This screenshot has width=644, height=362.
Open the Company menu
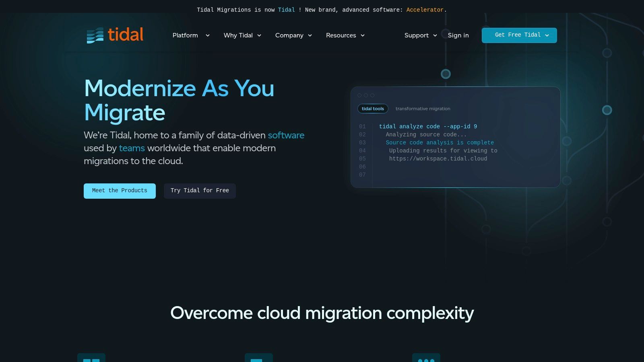[x=293, y=35]
